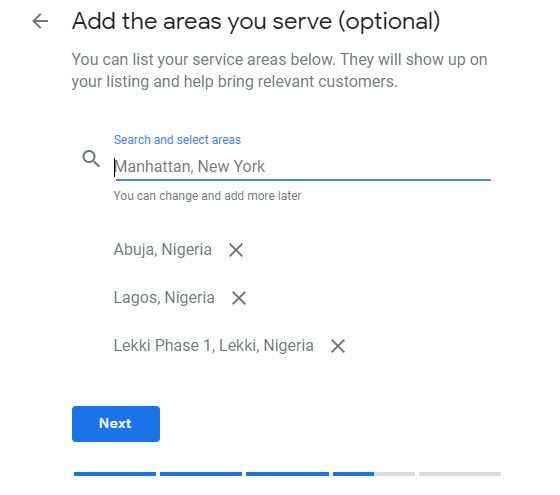Click the grey part of fourth progress segment

(x=394, y=474)
